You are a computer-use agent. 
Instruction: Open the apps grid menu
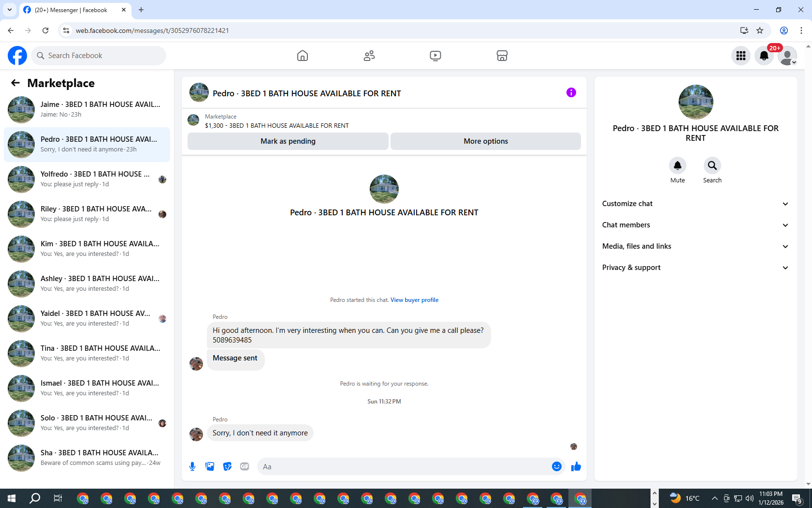(x=741, y=56)
